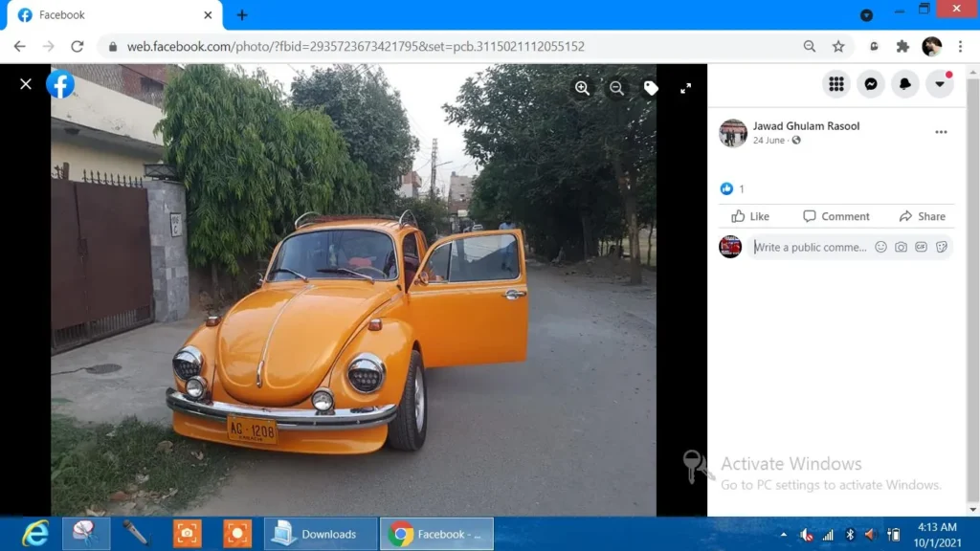Enter fullscreen photo view
This screenshot has height=551, width=980.
point(685,88)
